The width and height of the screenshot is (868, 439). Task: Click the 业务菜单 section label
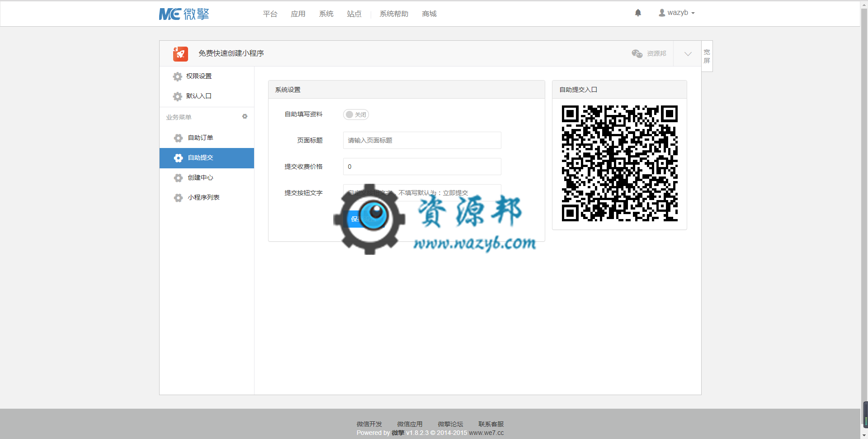tap(179, 117)
